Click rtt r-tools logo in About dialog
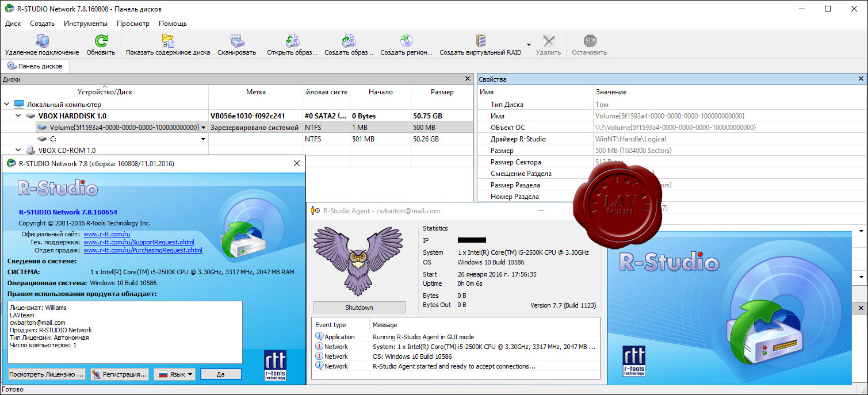 (275, 366)
